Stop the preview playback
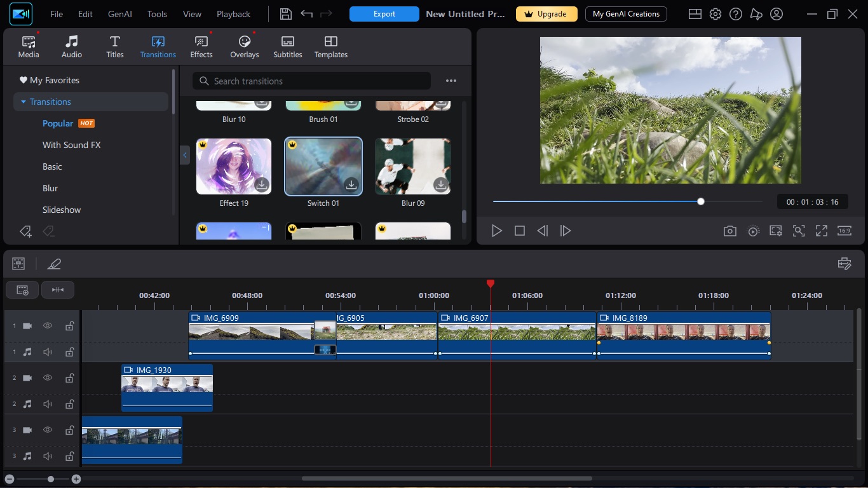The height and width of the screenshot is (488, 868). [520, 231]
